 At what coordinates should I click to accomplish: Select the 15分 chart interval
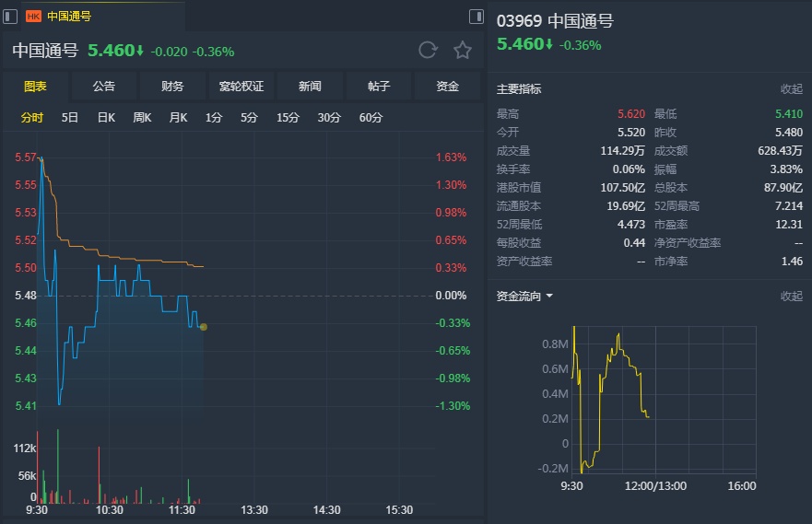tap(288, 118)
